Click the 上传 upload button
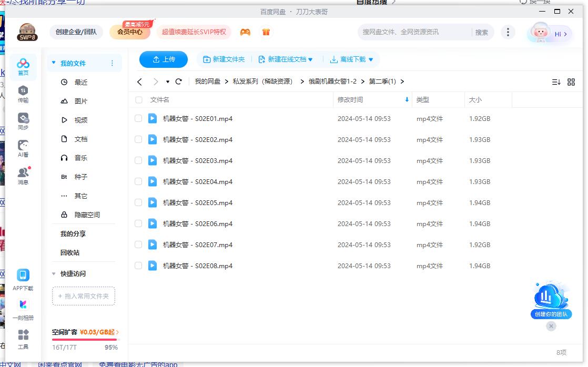Screen dimensions: 588x367 tap(163, 59)
